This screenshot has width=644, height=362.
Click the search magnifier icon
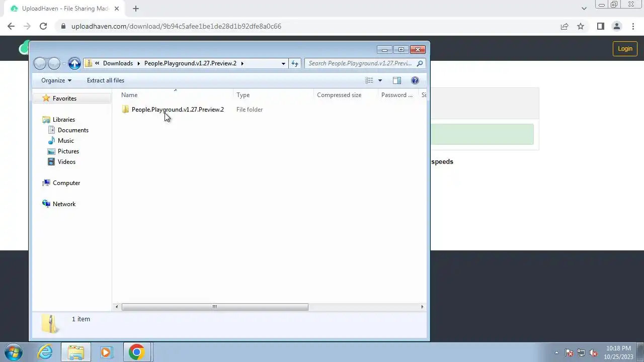click(x=420, y=63)
